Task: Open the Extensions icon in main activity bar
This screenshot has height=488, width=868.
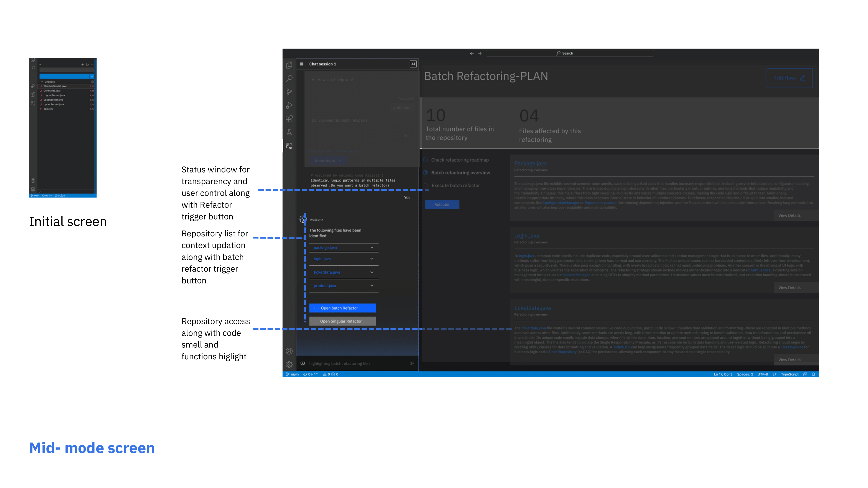Action: (x=289, y=119)
